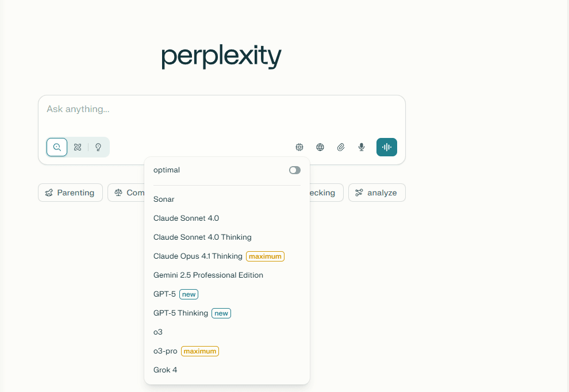Image resolution: width=569 pixels, height=392 pixels.
Task: Activate the microphone dictation icon
Action: click(361, 147)
